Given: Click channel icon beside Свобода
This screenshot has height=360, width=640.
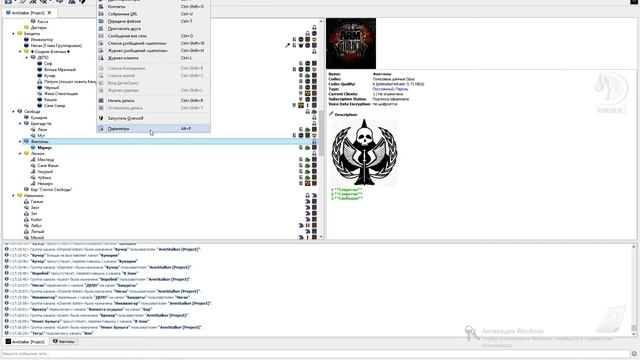Looking at the screenshot, I should coord(20,111).
